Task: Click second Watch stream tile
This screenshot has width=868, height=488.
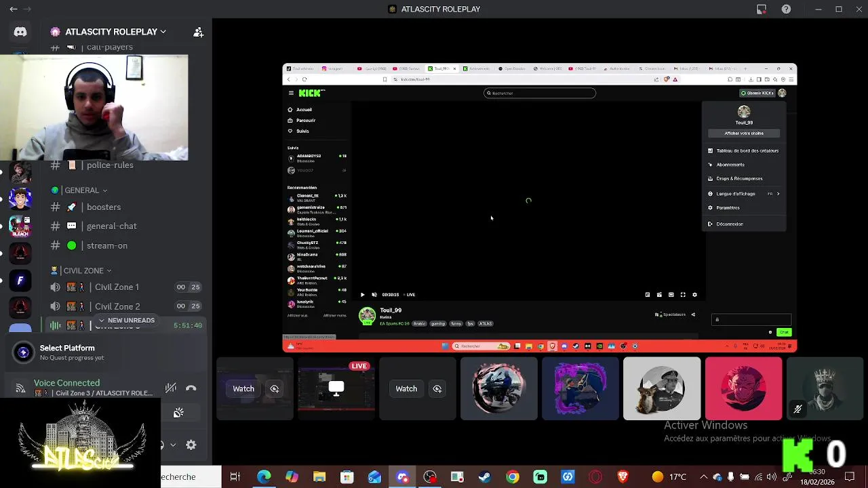Action: [x=406, y=388]
